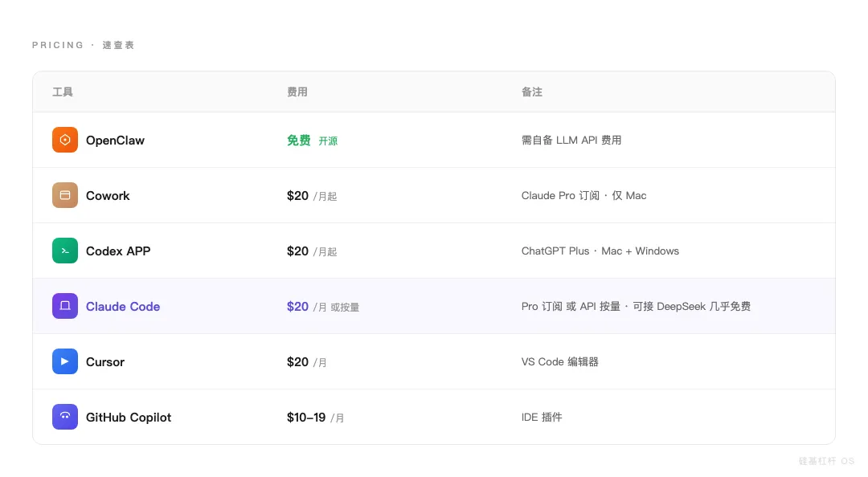The image size is (868, 477).
Task: Click the 硅基杠杆 OS watermark text
Action: coord(826,461)
